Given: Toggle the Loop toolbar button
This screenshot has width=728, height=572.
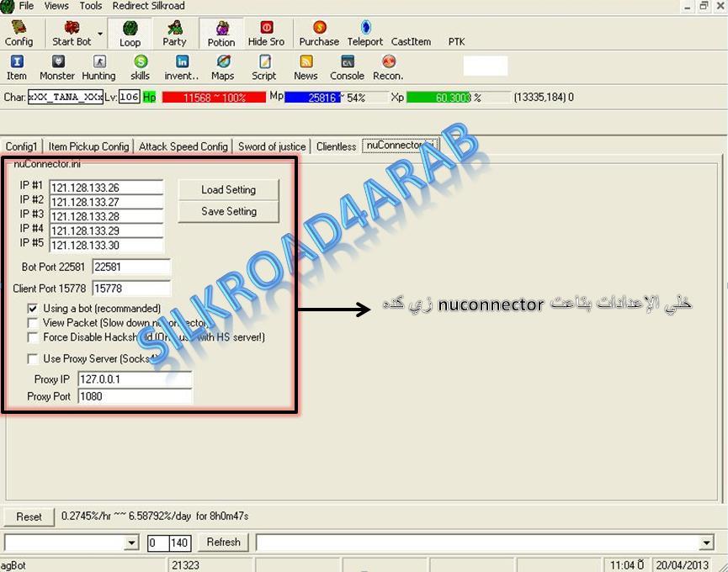Looking at the screenshot, I should tap(130, 33).
